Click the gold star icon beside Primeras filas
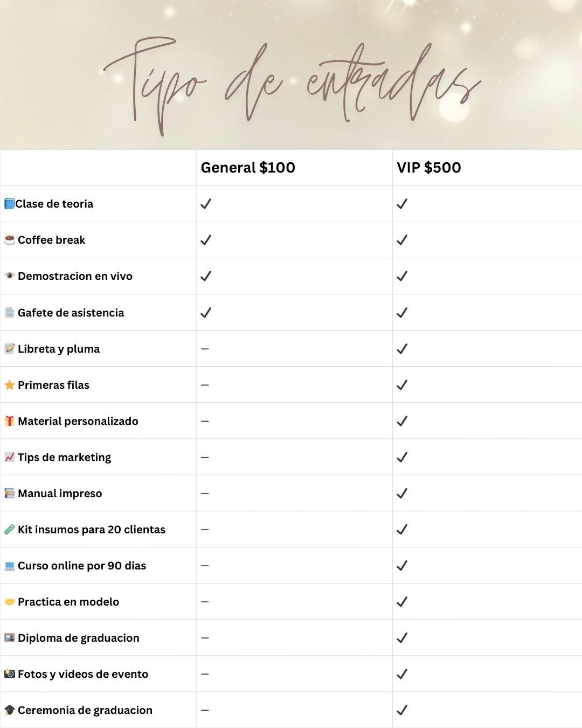582x728 pixels. (10, 385)
